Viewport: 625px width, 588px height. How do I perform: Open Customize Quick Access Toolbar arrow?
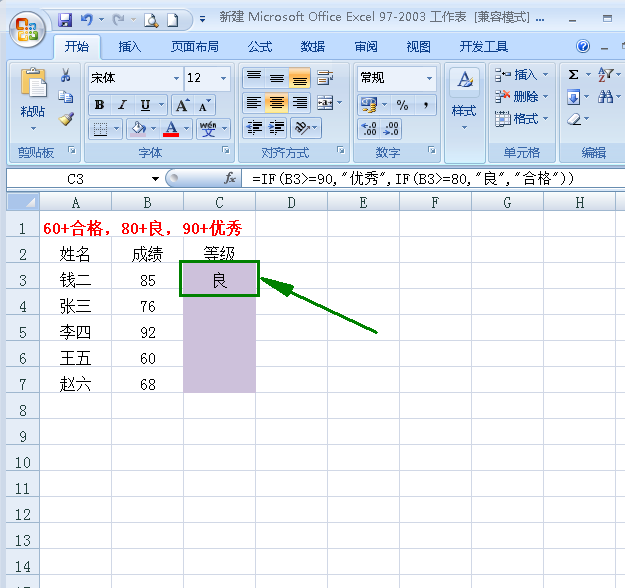pos(202,20)
